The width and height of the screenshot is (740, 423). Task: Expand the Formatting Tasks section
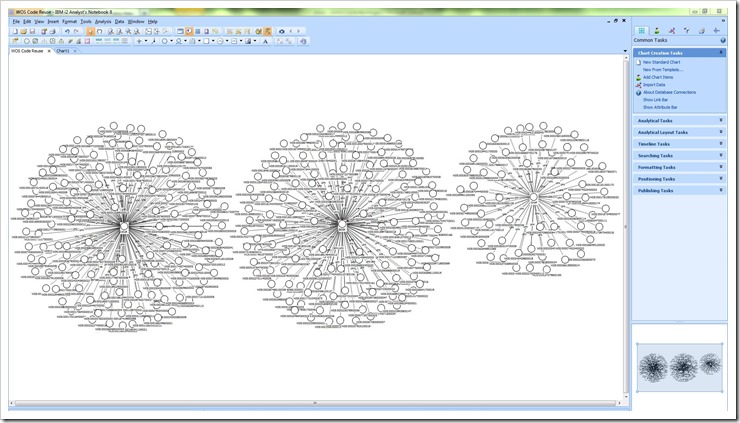pyautogui.click(x=721, y=167)
